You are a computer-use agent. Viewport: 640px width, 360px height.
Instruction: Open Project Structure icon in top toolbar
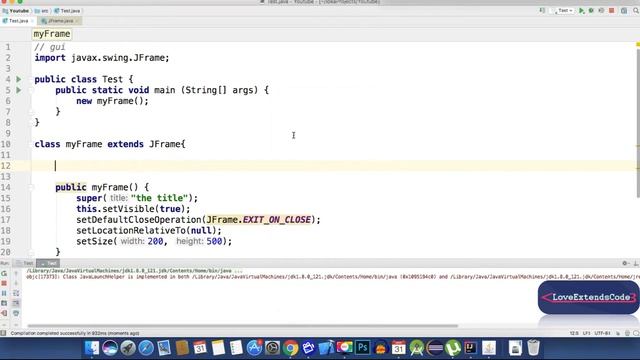click(x=624, y=11)
